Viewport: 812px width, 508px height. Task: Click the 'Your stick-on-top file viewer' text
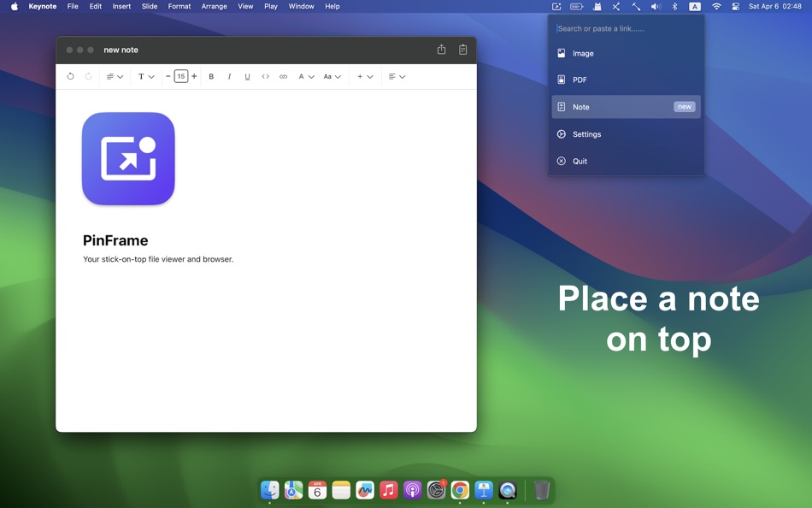coord(158,258)
